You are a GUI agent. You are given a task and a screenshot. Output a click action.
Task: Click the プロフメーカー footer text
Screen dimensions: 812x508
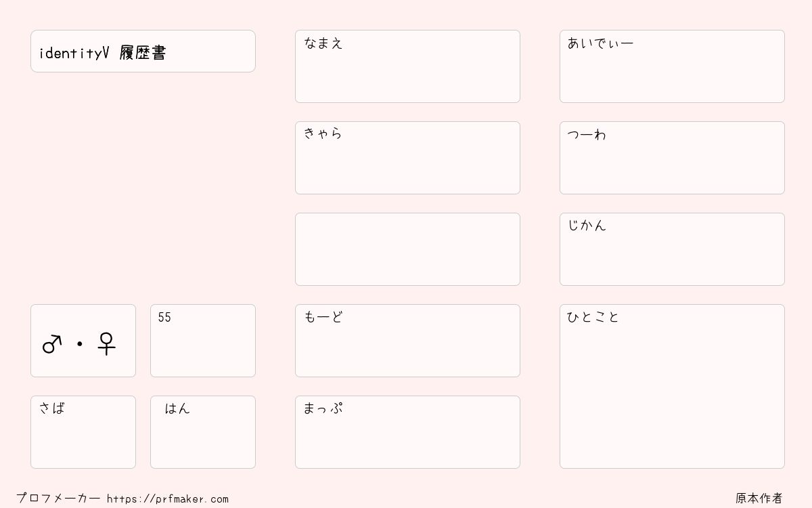pyautogui.click(x=58, y=499)
